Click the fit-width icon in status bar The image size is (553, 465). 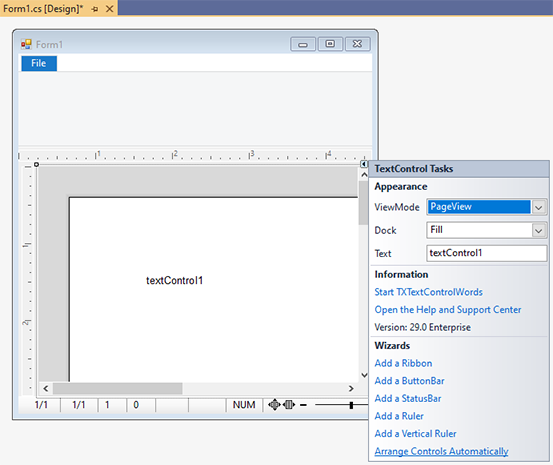pyautogui.click(x=289, y=405)
